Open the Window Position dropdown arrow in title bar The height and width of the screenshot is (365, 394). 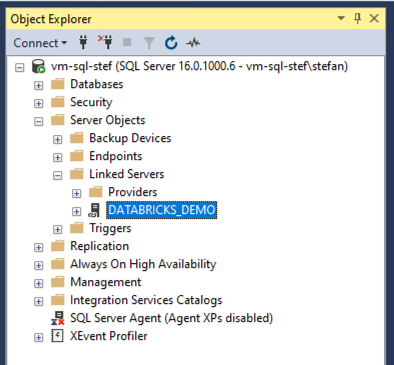coord(341,18)
